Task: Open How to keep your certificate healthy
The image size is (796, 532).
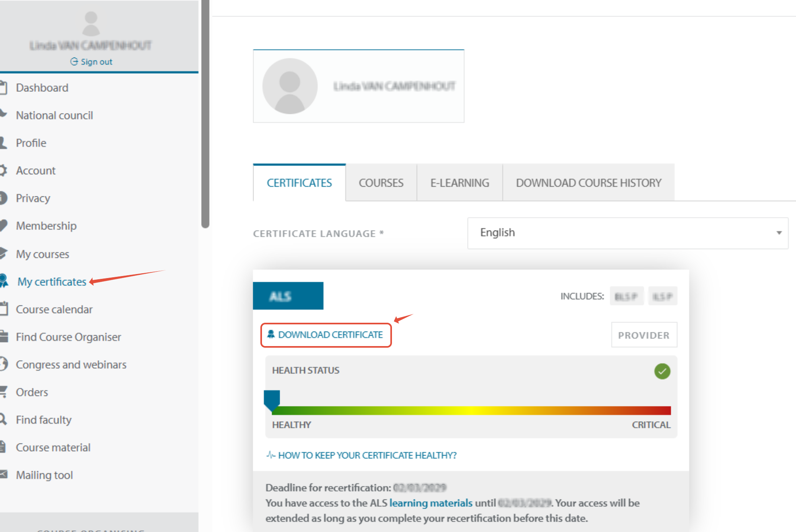Action: click(x=367, y=455)
